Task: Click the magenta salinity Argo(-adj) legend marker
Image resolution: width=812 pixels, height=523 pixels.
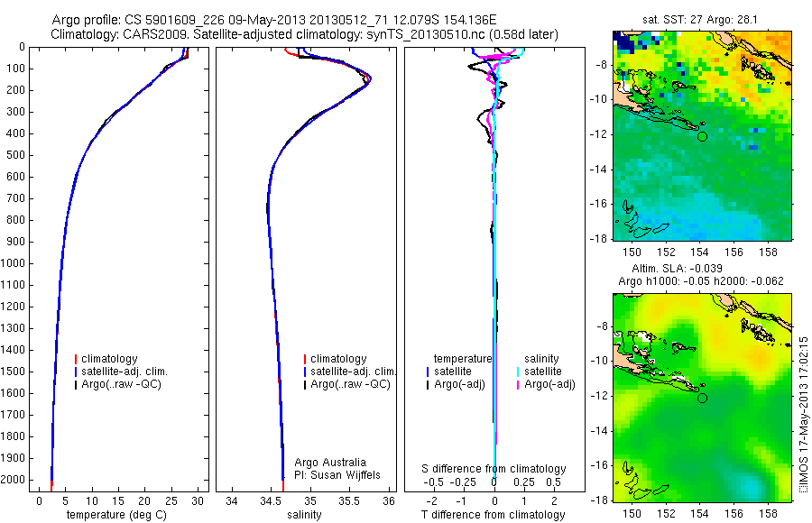Action: click(x=518, y=384)
